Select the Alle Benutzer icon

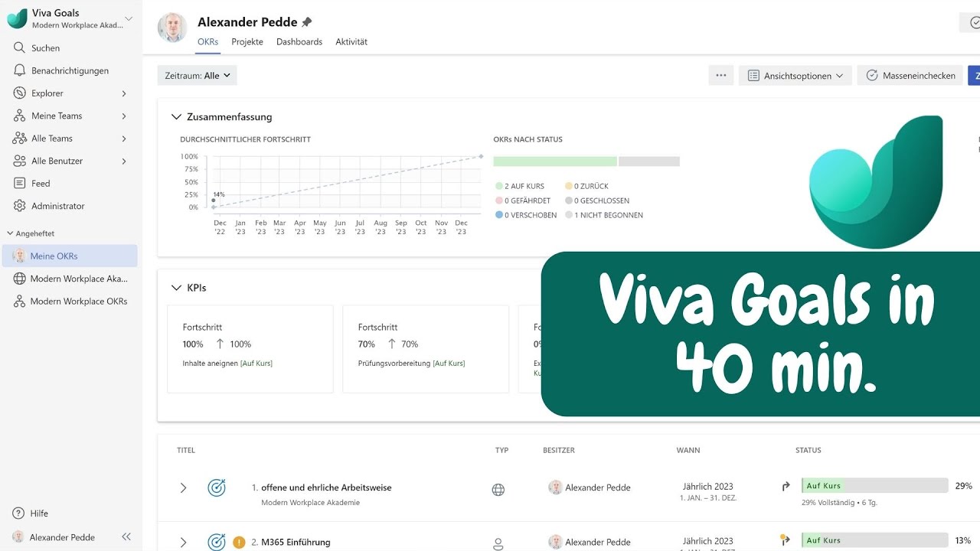pyautogui.click(x=20, y=161)
